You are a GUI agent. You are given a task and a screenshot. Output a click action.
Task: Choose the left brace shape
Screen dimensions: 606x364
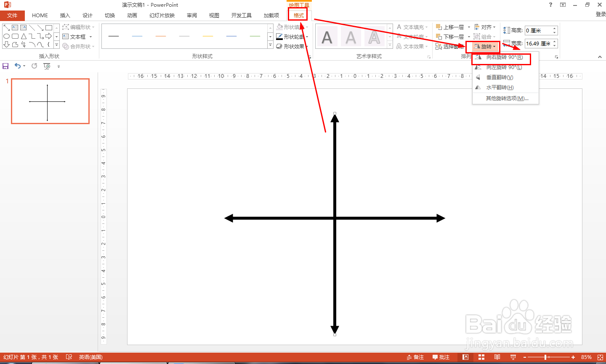click(x=49, y=45)
